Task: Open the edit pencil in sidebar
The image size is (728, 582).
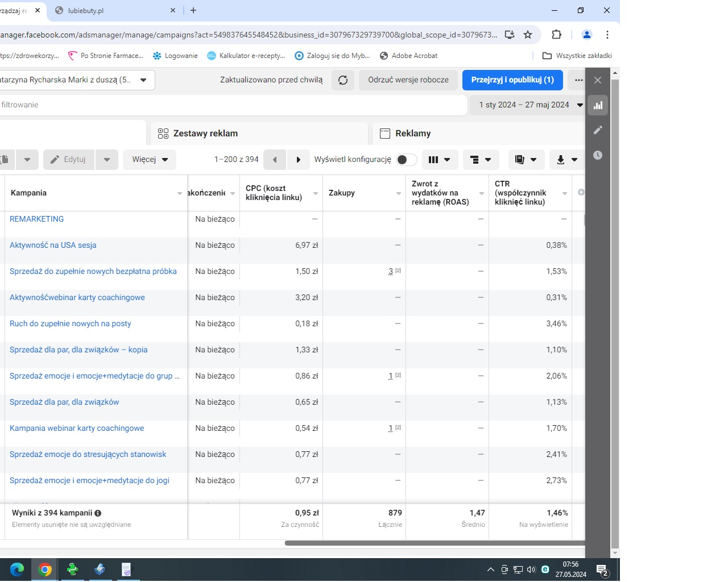Action: coord(598,130)
